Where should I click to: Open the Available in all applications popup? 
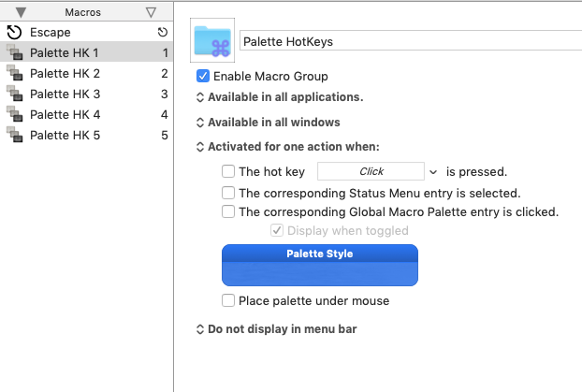click(x=280, y=97)
